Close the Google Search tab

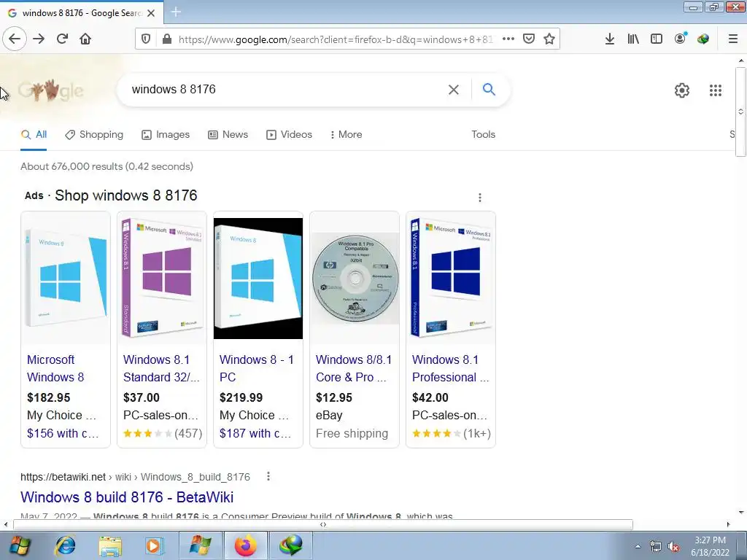tap(151, 13)
